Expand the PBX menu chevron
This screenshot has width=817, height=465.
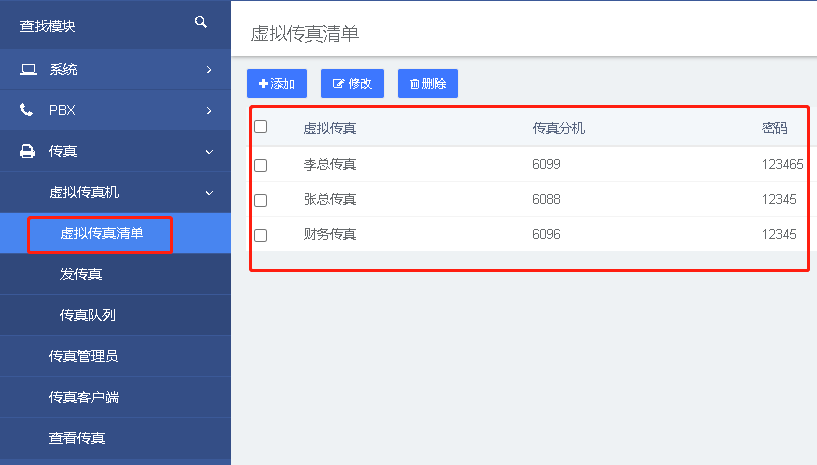tap(209, 111)
